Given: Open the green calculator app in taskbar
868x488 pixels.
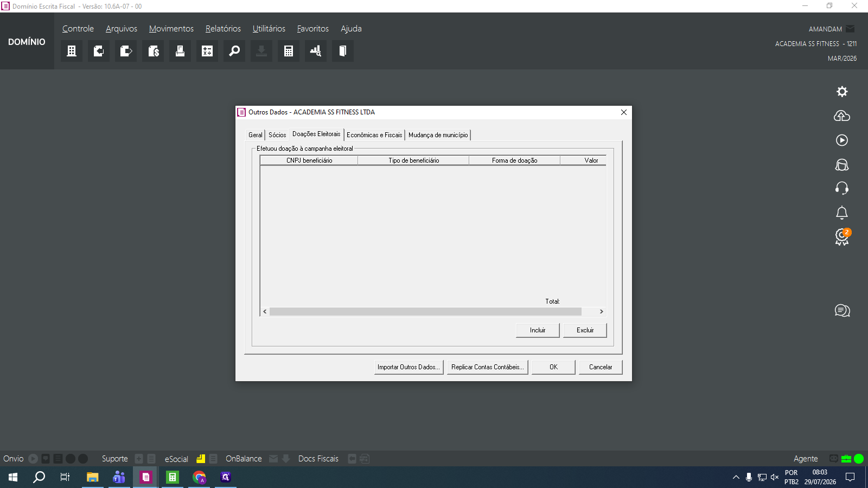Looking at the screenshot, I should (173, 477).
